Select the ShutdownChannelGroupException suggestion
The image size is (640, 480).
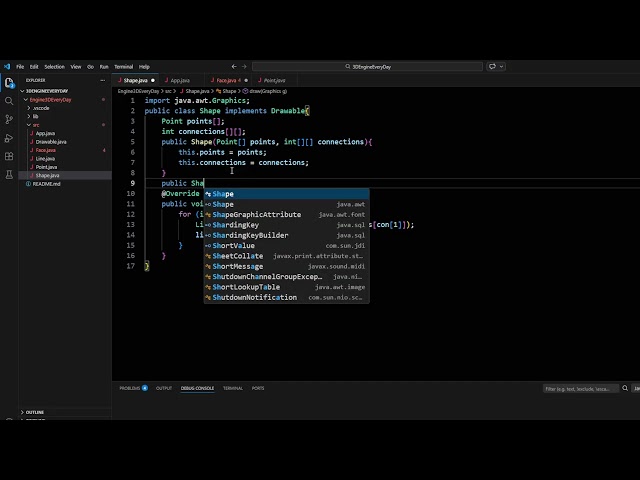[x=287, y=277]
